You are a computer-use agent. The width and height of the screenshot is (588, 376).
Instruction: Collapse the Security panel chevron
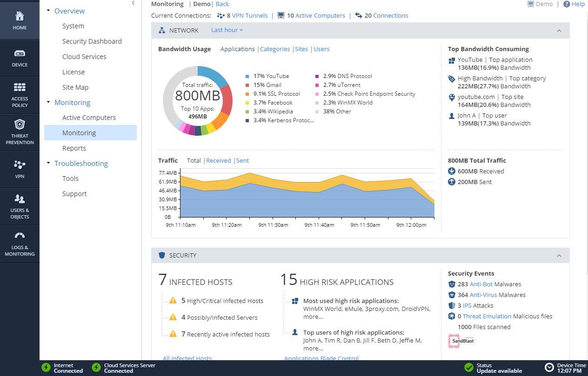(559, 256)
